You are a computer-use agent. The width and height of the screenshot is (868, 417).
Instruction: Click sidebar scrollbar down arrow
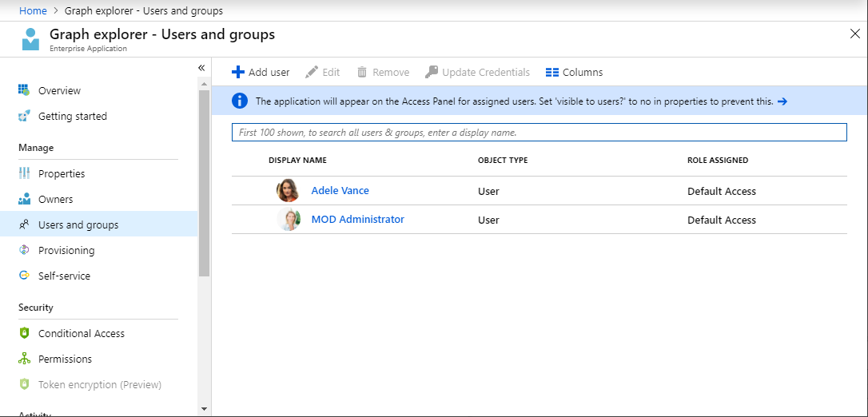pyautogui.click(x=205, y=408)
